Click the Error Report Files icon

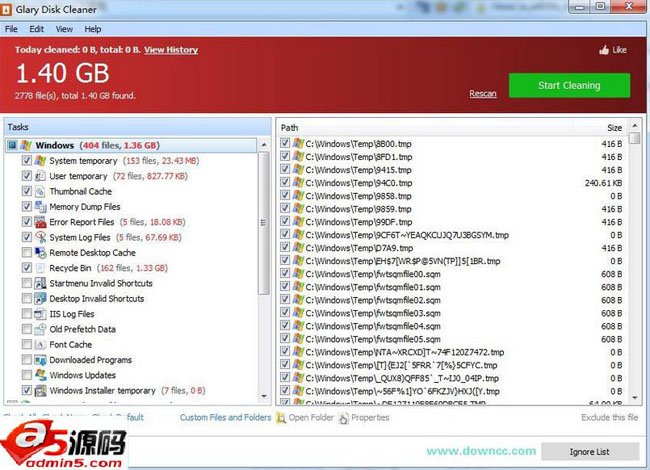40,222
